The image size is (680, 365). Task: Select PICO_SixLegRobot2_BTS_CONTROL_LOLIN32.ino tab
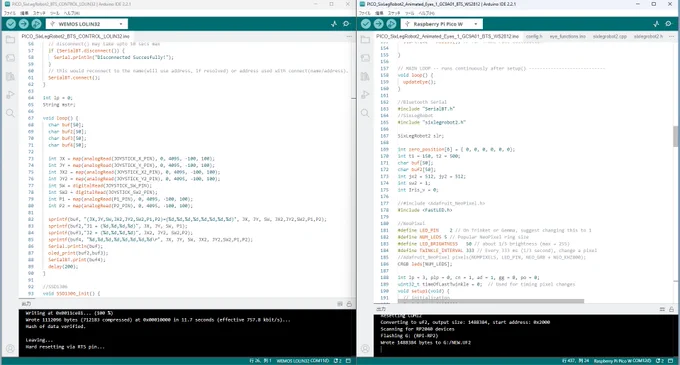coord(75,36)
